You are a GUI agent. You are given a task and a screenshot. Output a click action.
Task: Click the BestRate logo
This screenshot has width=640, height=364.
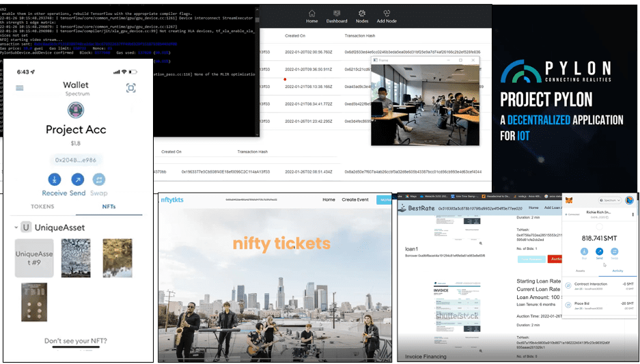tap(417, 208)
